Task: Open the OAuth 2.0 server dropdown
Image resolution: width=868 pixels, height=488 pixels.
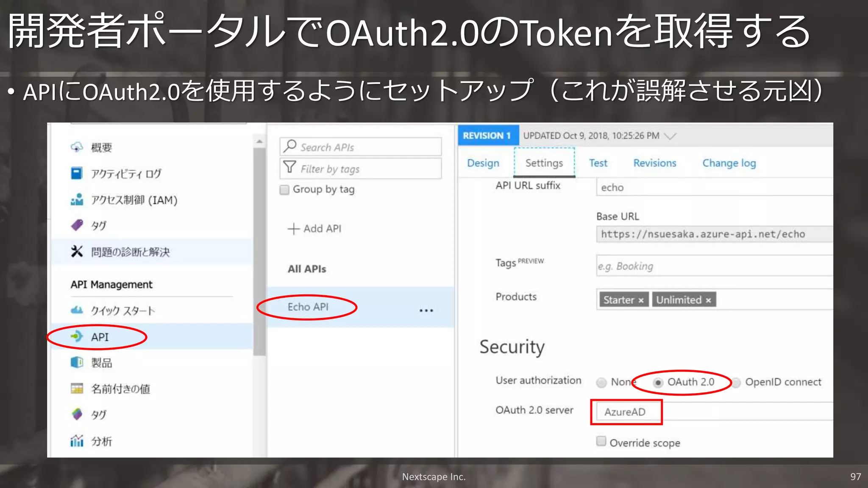Action: [x=715, y=412]
